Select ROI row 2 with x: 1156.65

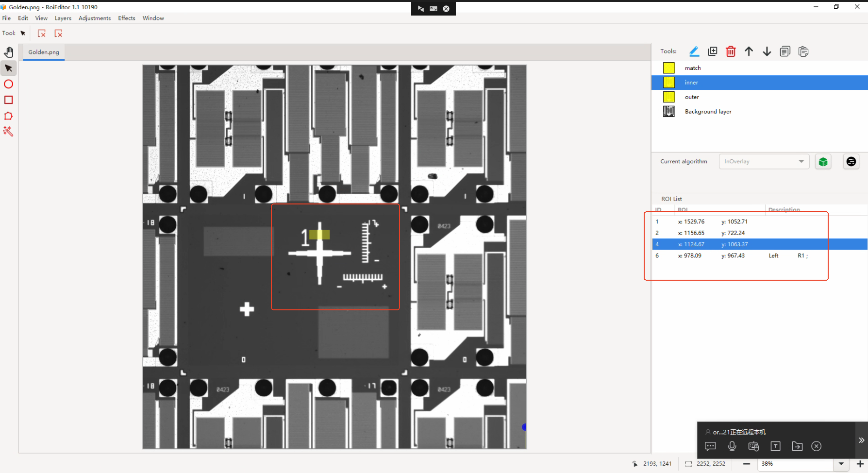pyautogui.click(x=760, y=233)
